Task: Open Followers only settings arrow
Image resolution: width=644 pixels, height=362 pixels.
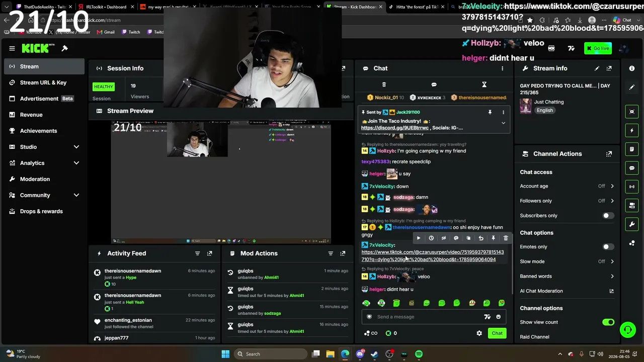Action: [612, 201]
